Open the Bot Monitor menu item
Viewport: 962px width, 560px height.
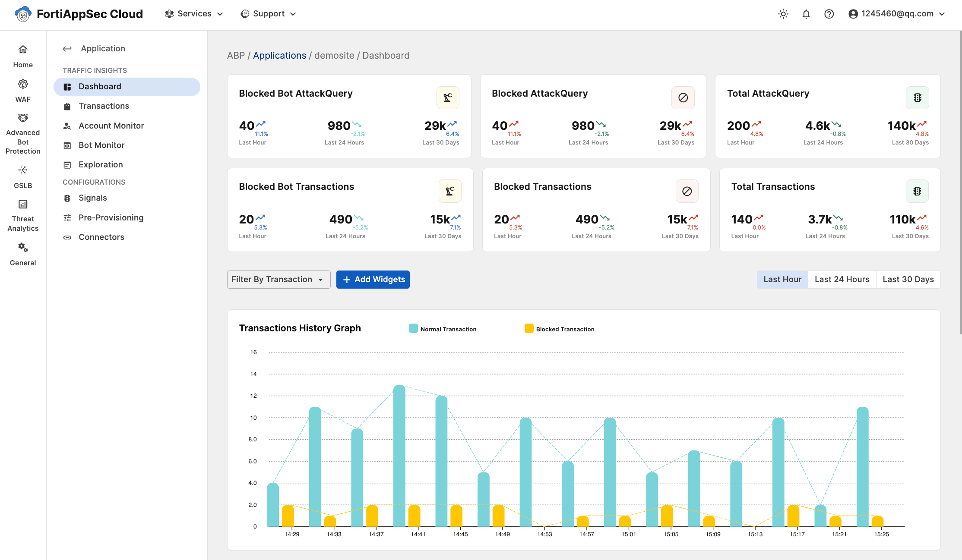tap(101, 145)
